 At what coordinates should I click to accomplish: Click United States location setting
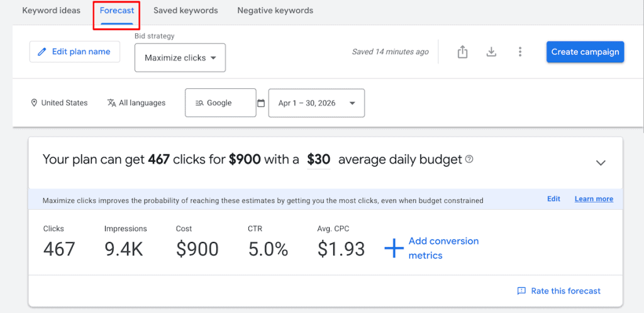click(65, 103)
